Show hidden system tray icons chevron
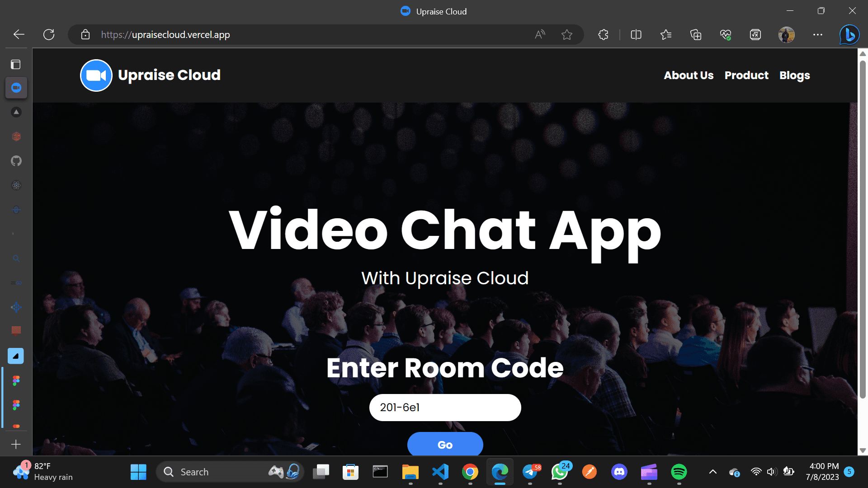 (x=712, y=472)
